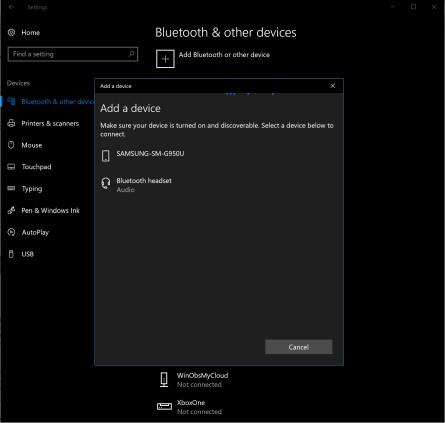The image size is (445, 423).
Task: Open Pen & Windows Ink settings
Action: tap(50, 211)
